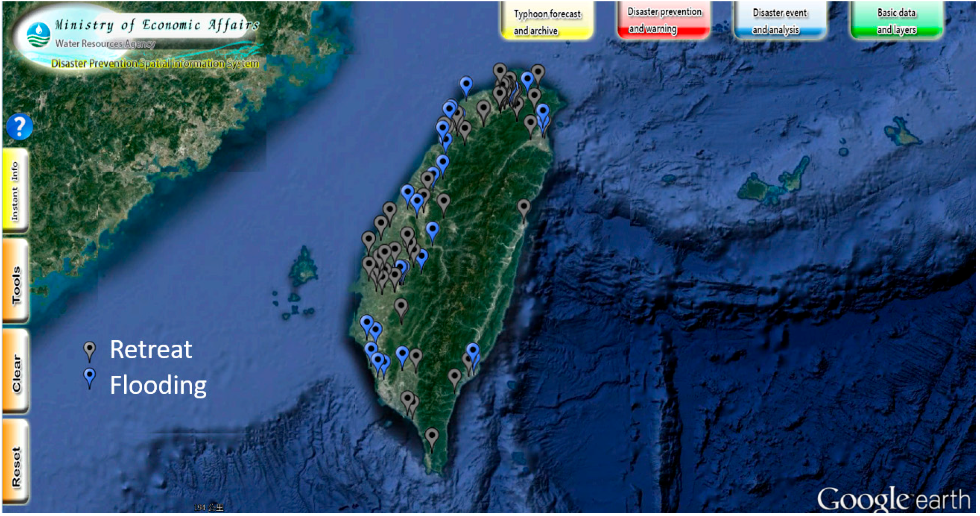The height and width of the screenshot is (516, 980).
Task: Select the lone gray pin on east coast
Action: pos(524,208)
